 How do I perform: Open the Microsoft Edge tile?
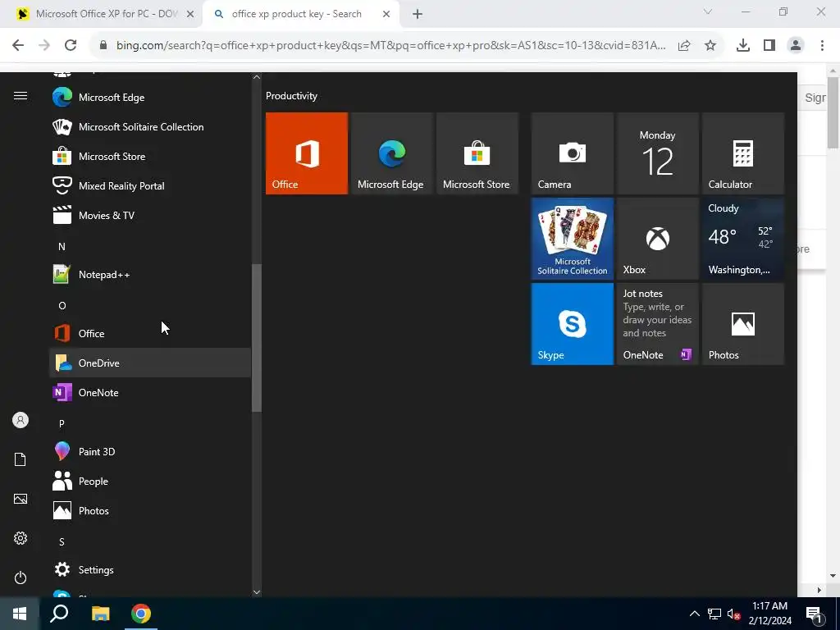point(391,153)
